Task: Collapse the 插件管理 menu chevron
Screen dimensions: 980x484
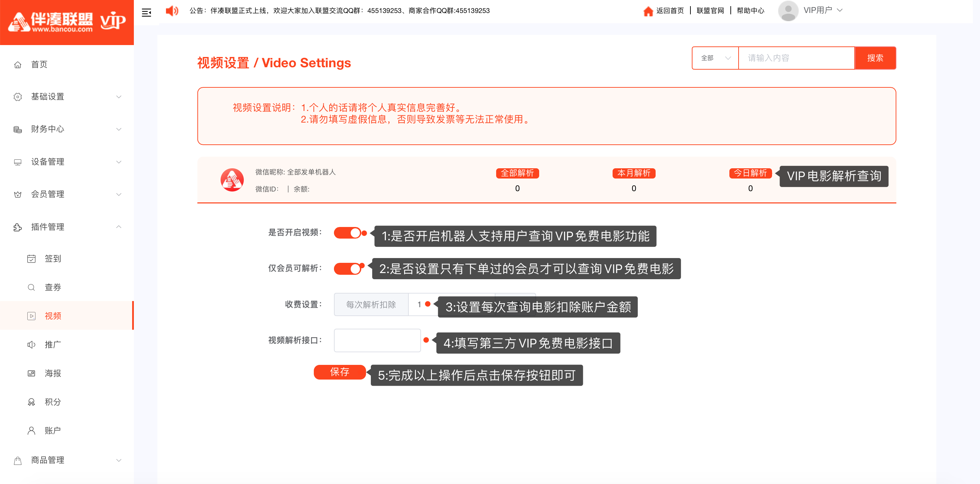Action: click(119, 227)
